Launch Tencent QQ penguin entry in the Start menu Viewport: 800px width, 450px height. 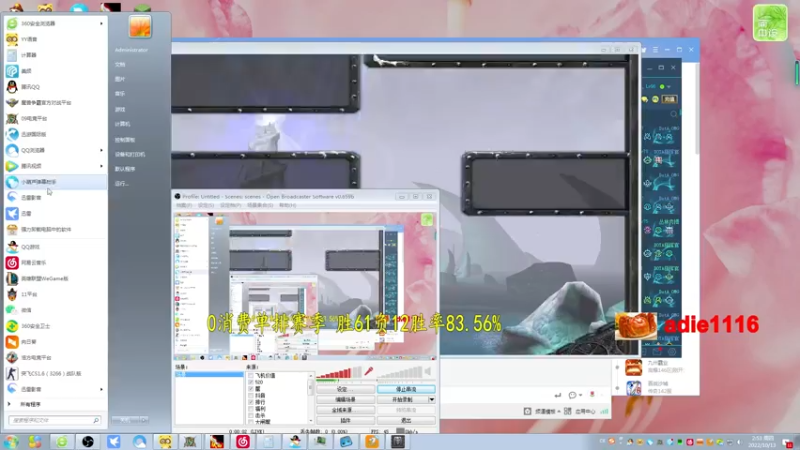pyautogui.click(x=54, y=87)
